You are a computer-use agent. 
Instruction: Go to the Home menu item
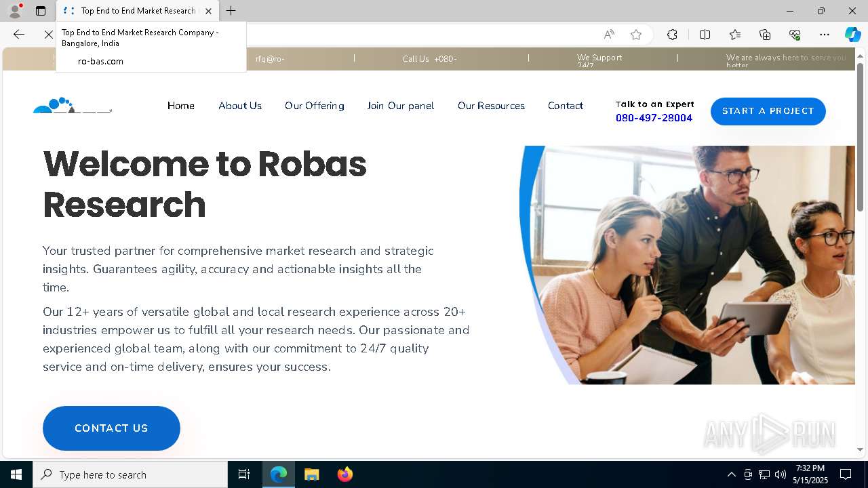click(181, 106)
